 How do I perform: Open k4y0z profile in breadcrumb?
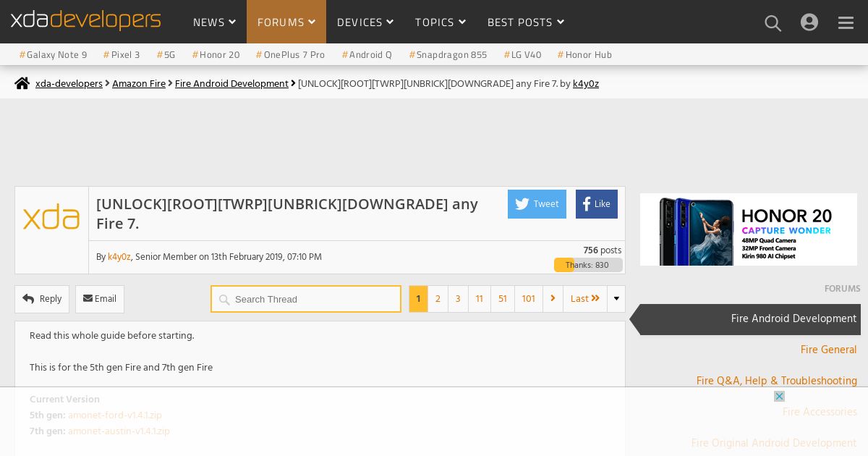pyautogui.click(x=586, y=84)
